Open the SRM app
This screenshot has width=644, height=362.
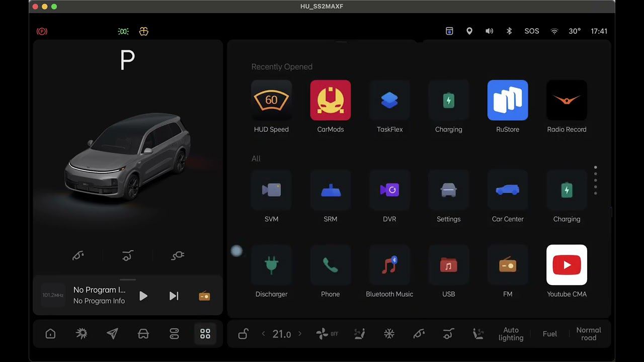(x=331, y=190)
